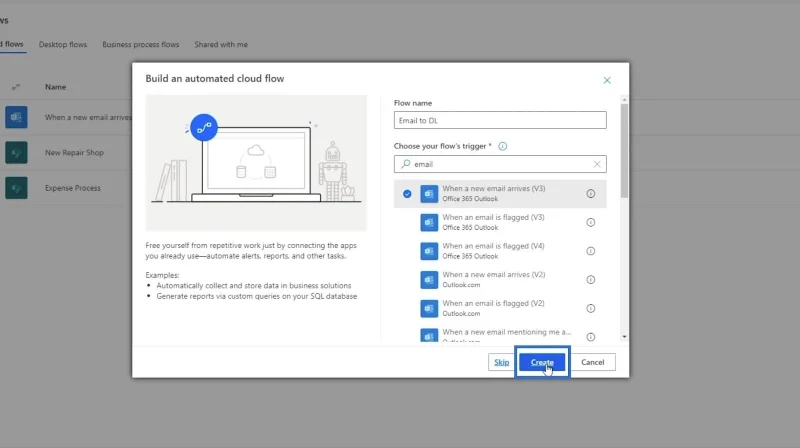Open the Desktop flows tab
This screenshot has height=448, width=800.
[63, 44]
